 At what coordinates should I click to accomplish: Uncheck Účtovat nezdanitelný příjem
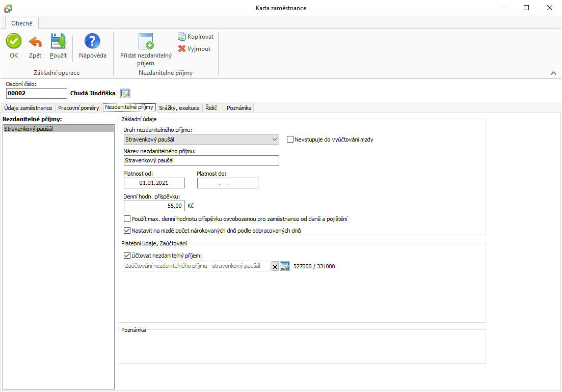(x=127, y=256)
